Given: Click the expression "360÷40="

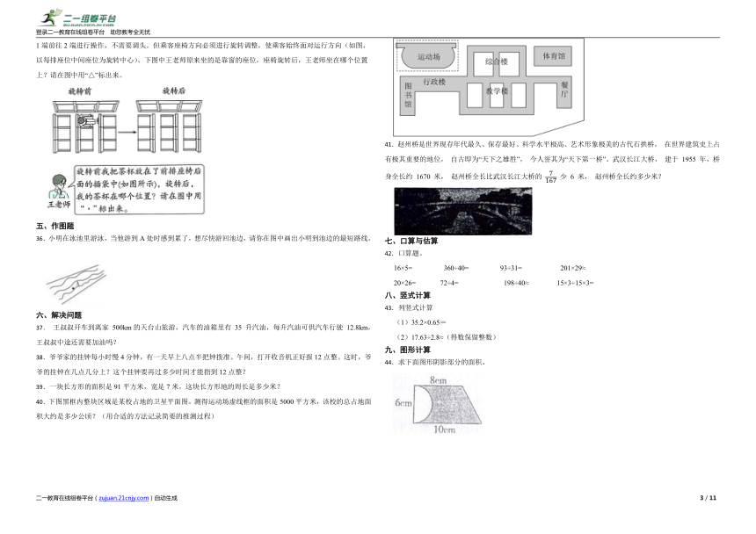Looking at the screenshot, I should (456, 268).
